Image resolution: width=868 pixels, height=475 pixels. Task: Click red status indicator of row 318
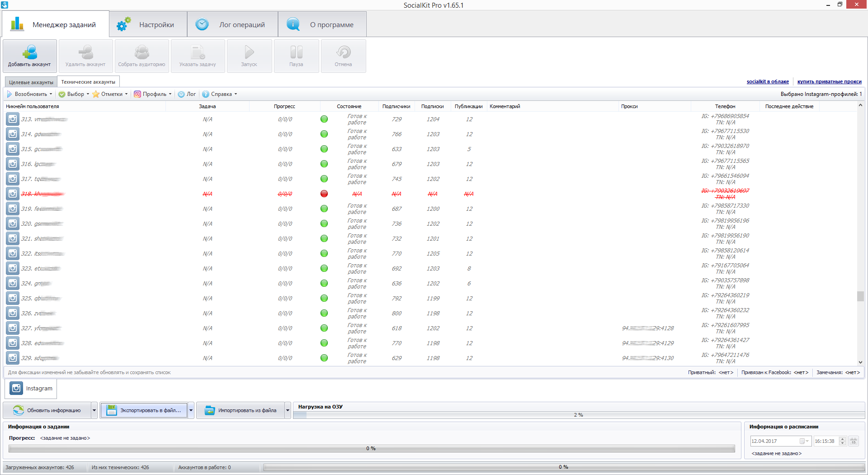point(324,194)
